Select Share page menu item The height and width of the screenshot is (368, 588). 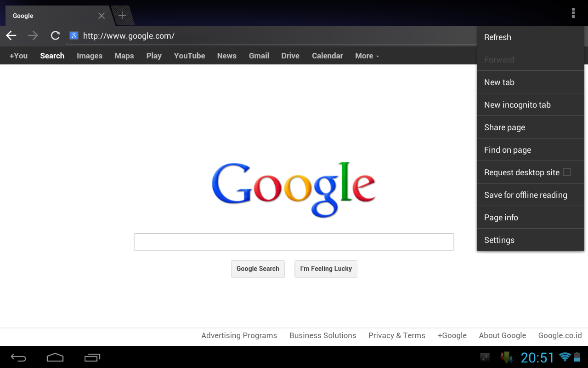(x=531, y=127)
